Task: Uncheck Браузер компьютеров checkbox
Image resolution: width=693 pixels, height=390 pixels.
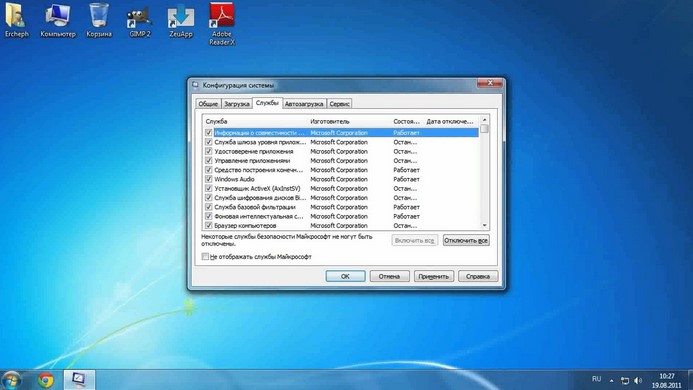Action: pyautogui.click(x=209, y=226)
